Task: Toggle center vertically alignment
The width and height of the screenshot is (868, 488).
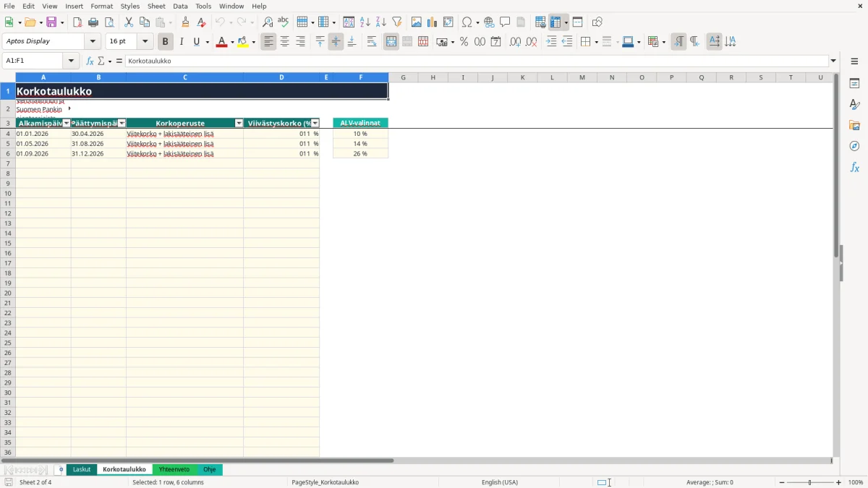Action: pos(336,42)
